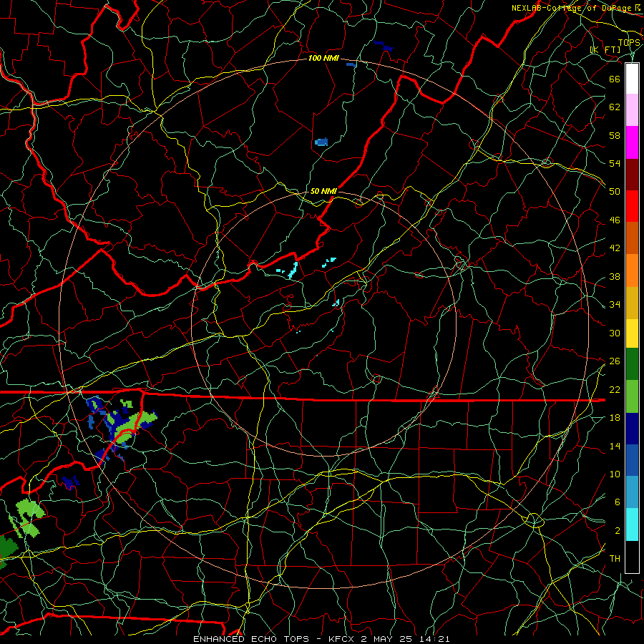Click the 30 legend value
Screen dimensions: 644x644
coord(615,333)
